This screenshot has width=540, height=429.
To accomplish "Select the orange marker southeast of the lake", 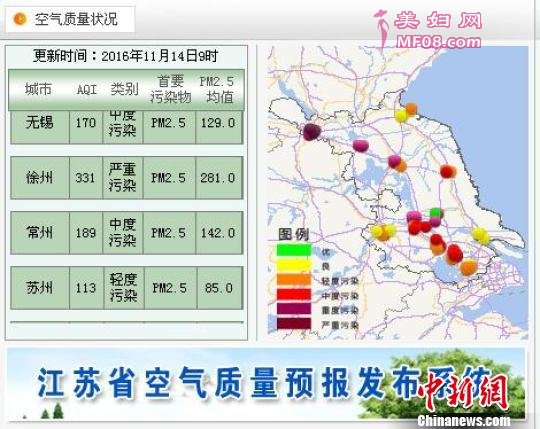I will pos(468,267).
